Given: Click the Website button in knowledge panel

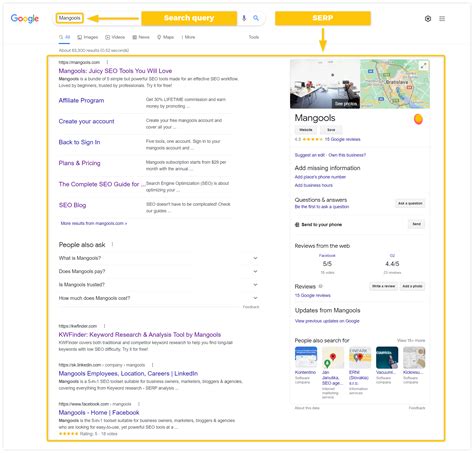Looking at the screenshot, I should coord(306,130).
